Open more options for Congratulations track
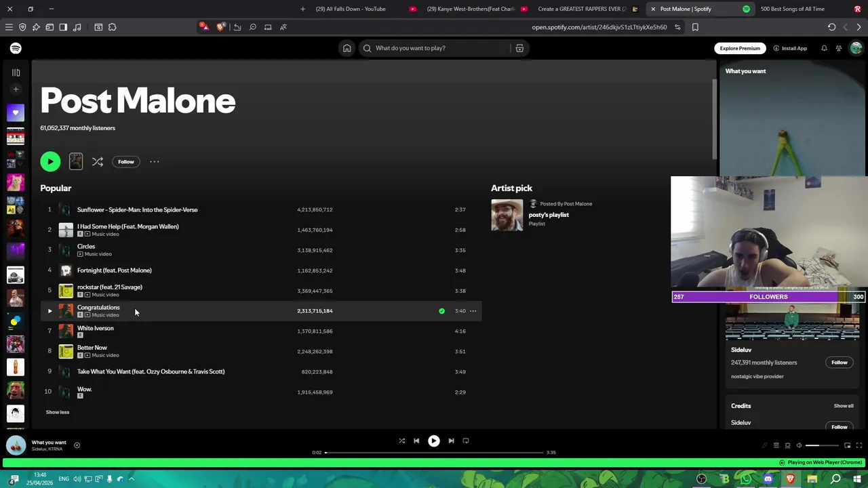The height and width of the screenshot is (488, 868). click(473, 311)
